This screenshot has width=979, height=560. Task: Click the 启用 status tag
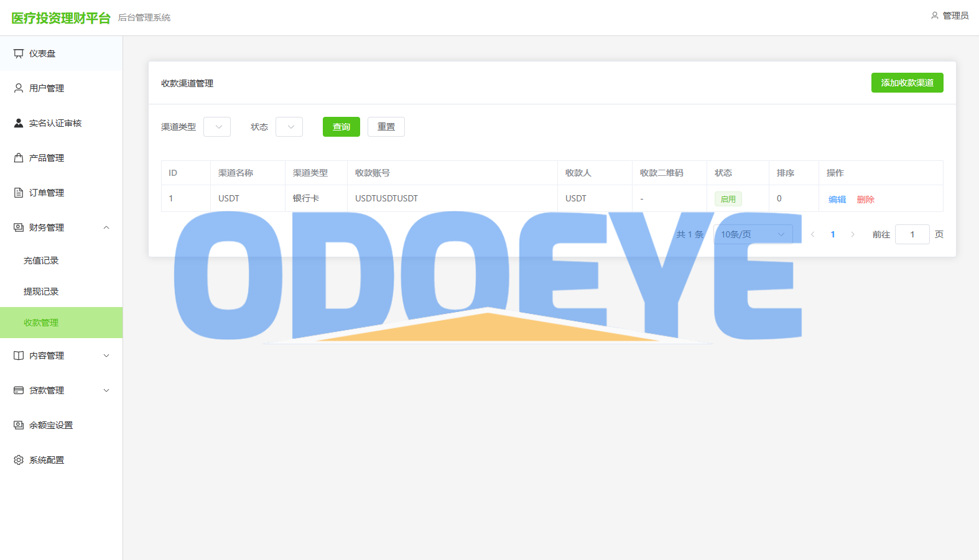pos(728,199)
